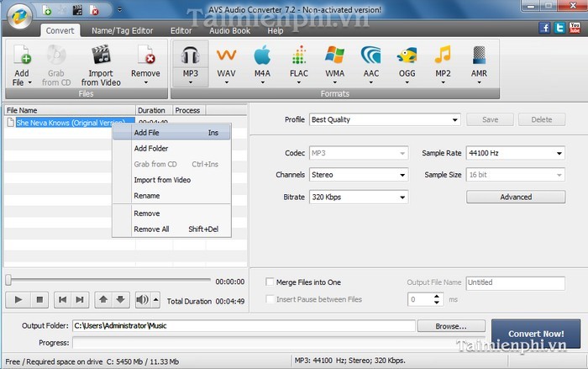Expand the quick-access toolbar customize arrow
This screenshot has height=369, width=588.
click(119, 9)
